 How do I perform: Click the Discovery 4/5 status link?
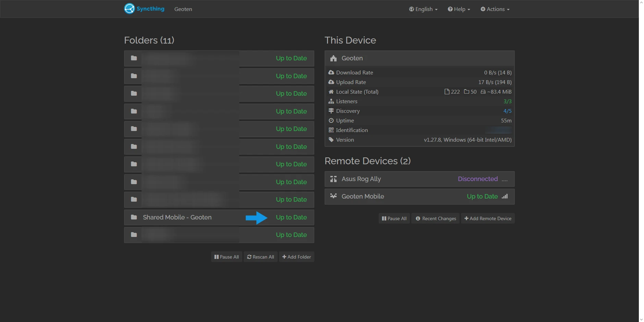click(507, 111)
